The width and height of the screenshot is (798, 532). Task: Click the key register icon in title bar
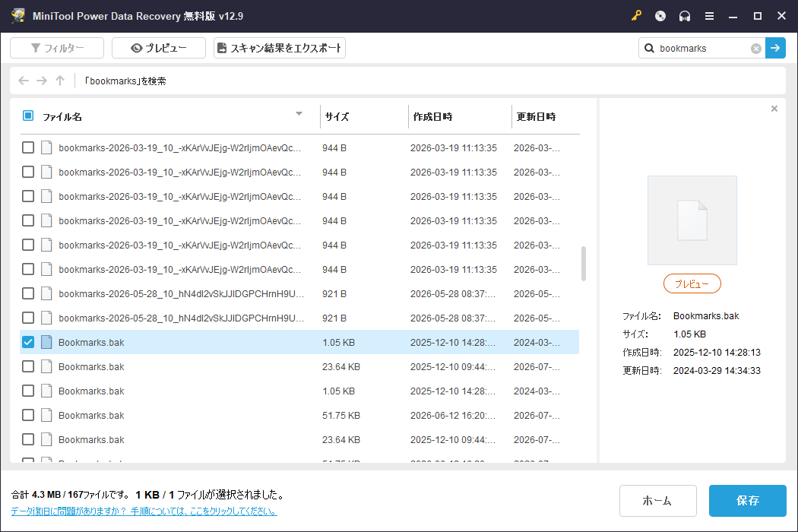pyautogui.click(x=636, y=16)
